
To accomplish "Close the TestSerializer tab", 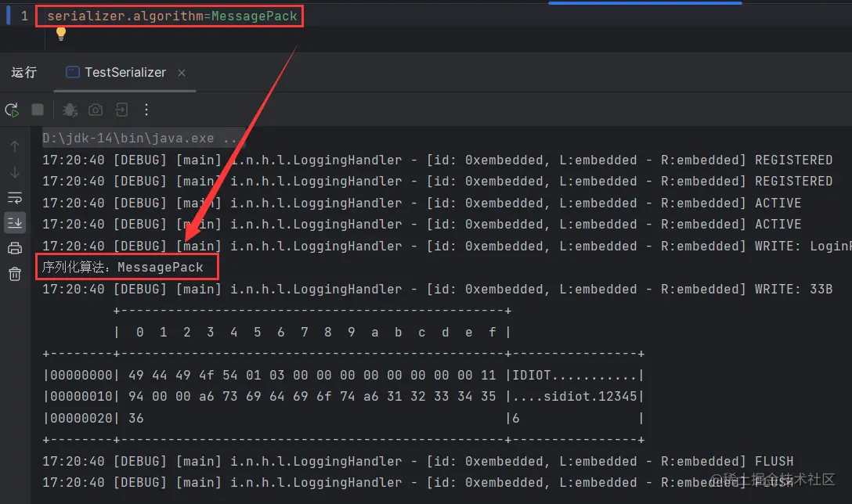I will coord(182,73).
